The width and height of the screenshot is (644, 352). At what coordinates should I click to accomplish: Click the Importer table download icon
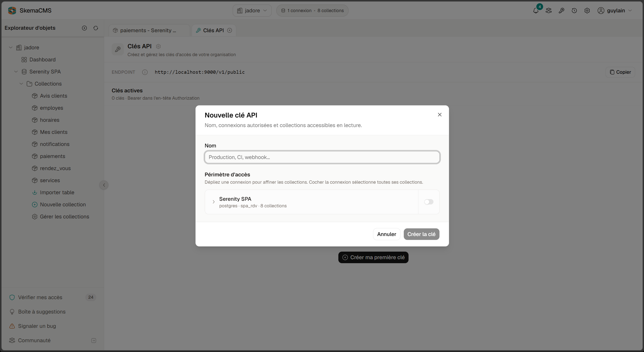pos(35,192)
